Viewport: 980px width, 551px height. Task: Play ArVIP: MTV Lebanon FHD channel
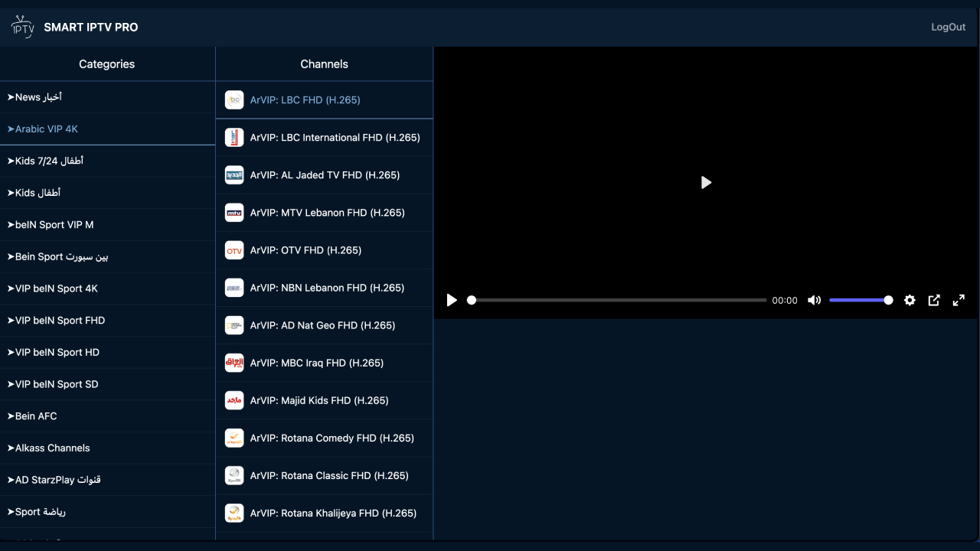tap(325, 213)
